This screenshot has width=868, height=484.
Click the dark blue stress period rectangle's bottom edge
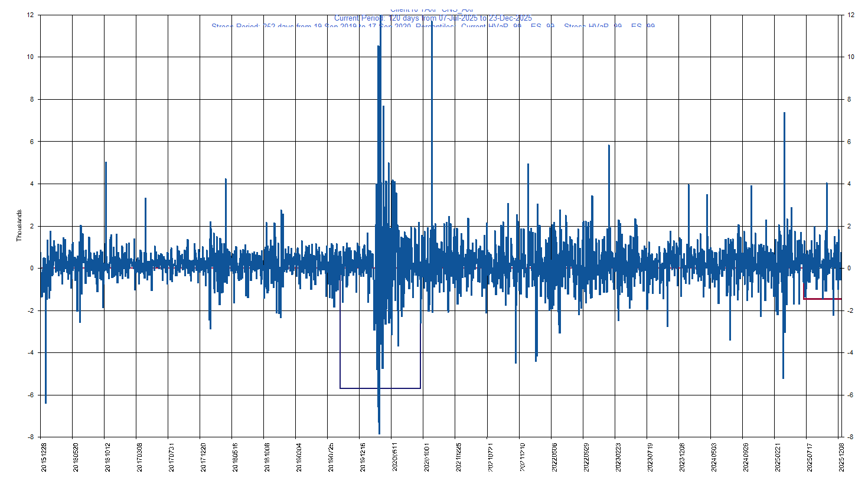380,388
